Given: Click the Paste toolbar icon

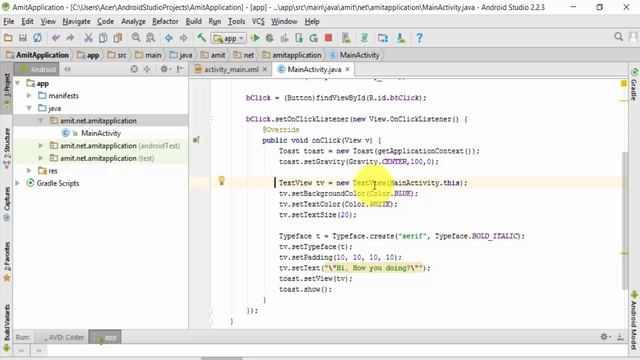Looking at the screenshot, I should 118,38.
